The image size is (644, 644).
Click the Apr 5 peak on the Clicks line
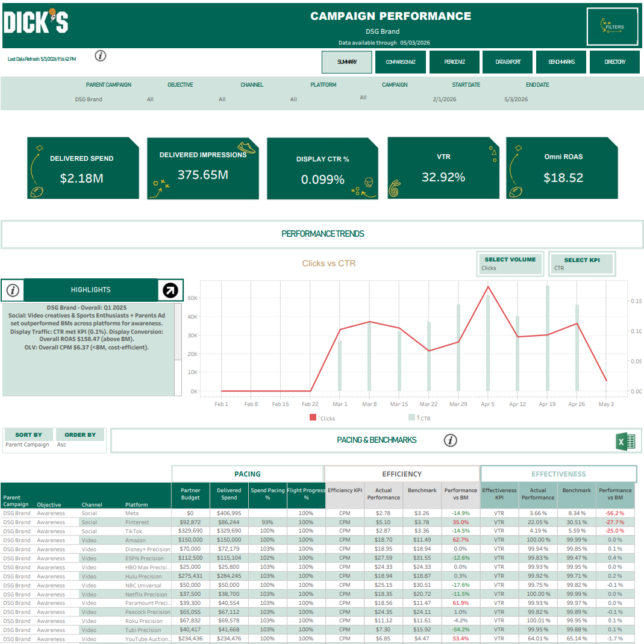488,287
